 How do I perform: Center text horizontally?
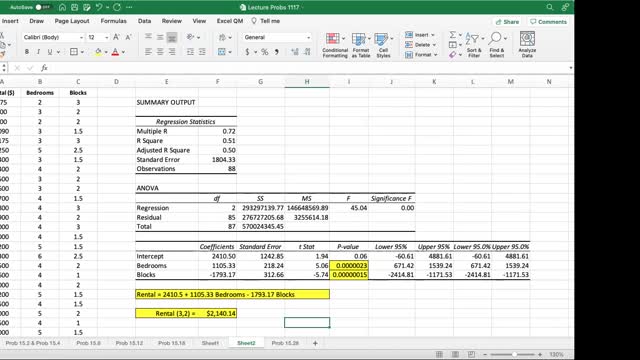pos(160,52)
